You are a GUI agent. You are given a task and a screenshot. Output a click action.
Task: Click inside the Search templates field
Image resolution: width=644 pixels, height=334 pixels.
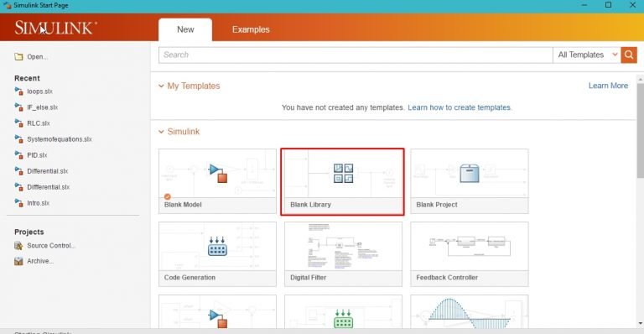pyautogui.click(x=356, y=55)
